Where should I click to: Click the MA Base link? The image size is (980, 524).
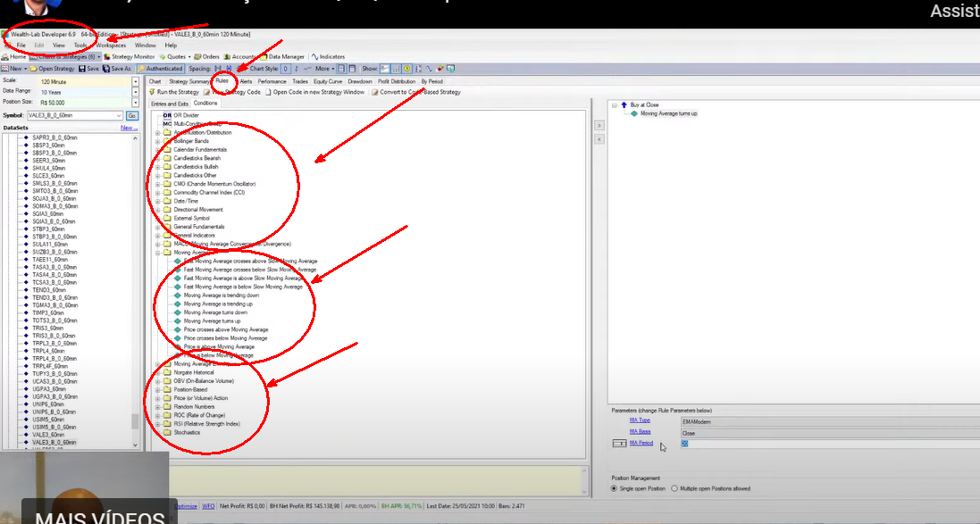pos(640,431)
